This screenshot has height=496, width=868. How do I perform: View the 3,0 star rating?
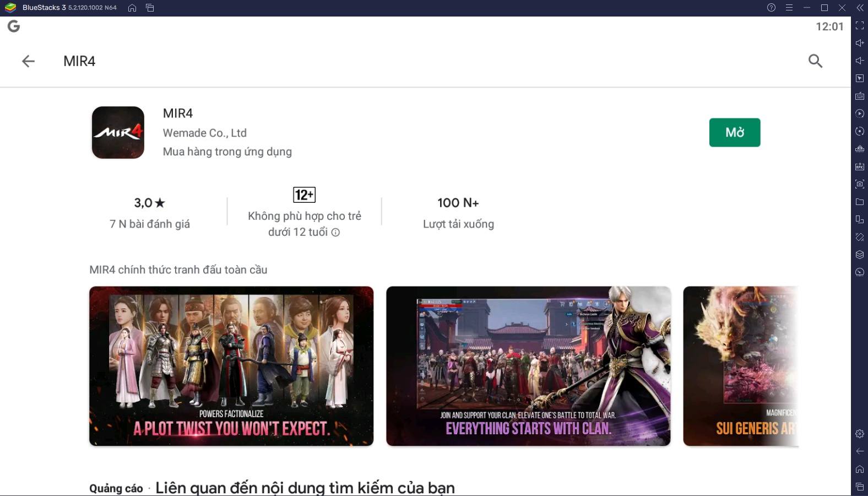[149, 203]
